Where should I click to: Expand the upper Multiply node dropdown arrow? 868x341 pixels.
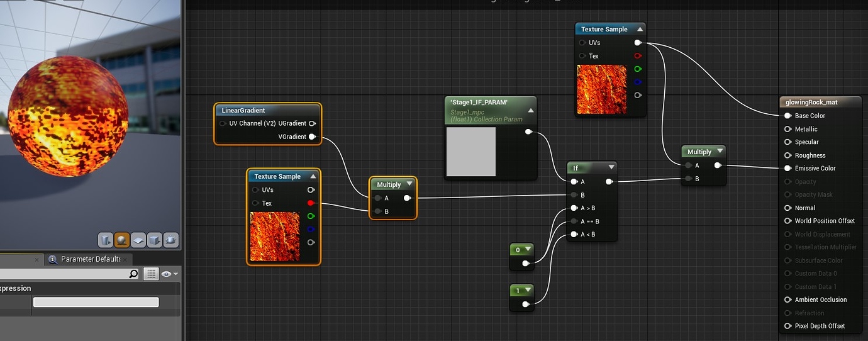(720, 152)
